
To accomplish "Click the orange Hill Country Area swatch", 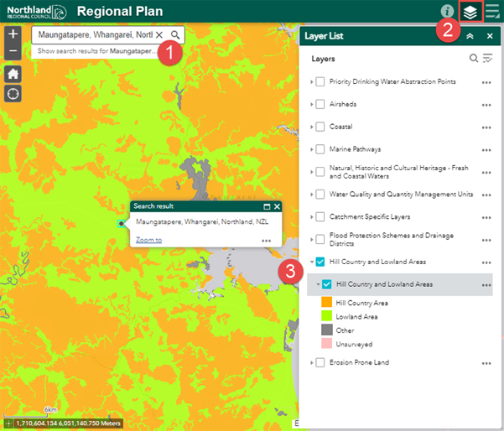I will click(x=326, y=303).
